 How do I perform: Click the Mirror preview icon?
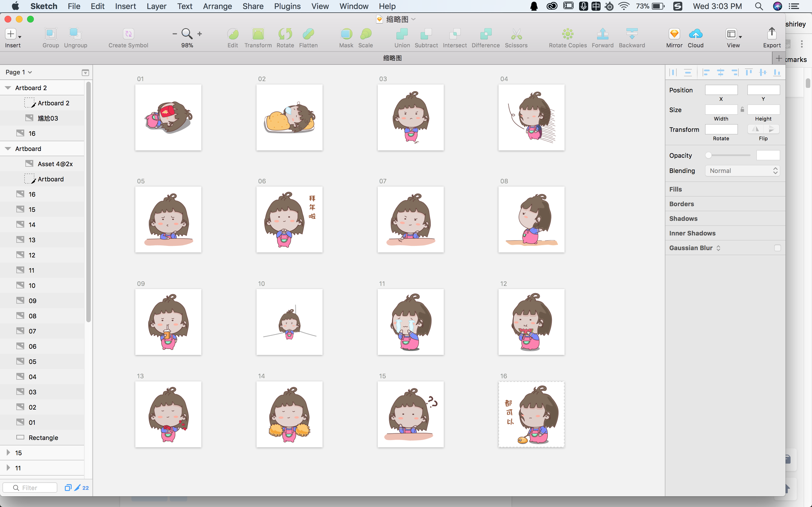pyautogui.click(x=674, y=34)
